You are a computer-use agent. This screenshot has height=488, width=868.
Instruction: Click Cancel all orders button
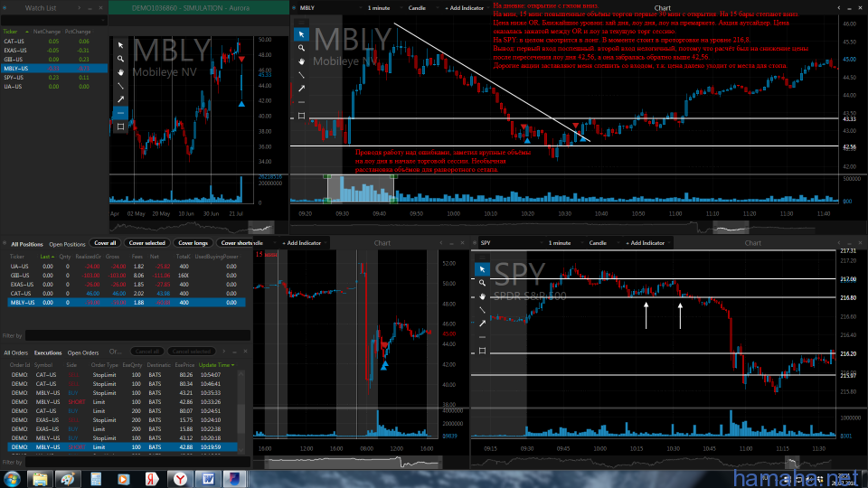pos(147,352)
